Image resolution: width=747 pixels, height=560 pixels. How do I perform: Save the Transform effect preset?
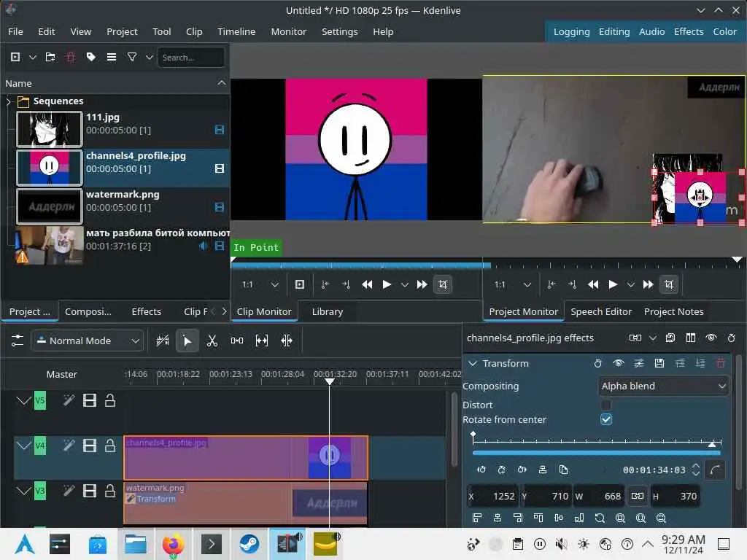[x=659, y=363]
